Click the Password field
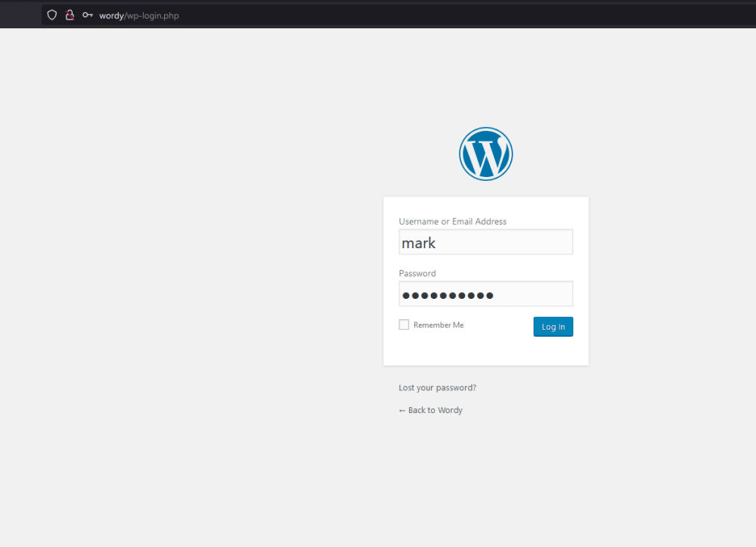756x547 pixels. tap(485, 294)
